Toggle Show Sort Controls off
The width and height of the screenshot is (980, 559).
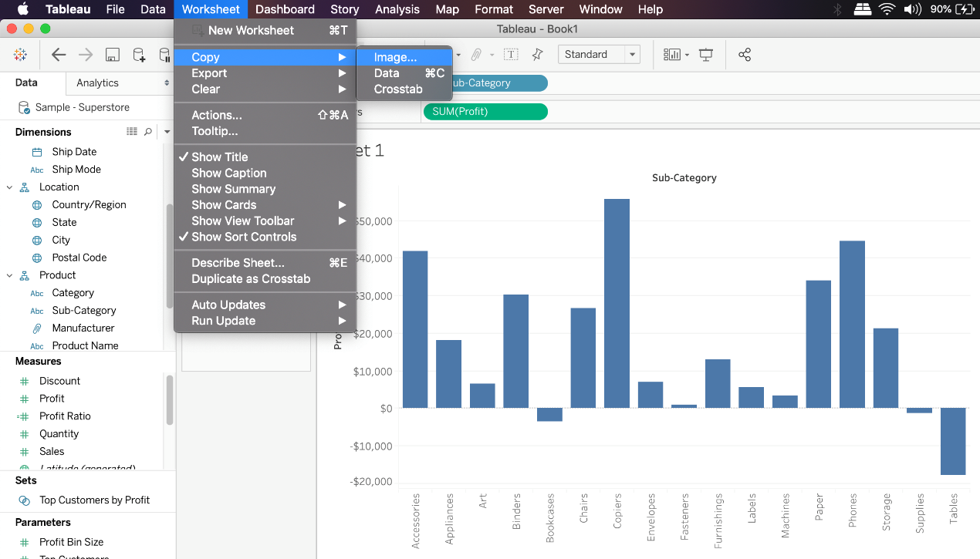tap(244, 237)
